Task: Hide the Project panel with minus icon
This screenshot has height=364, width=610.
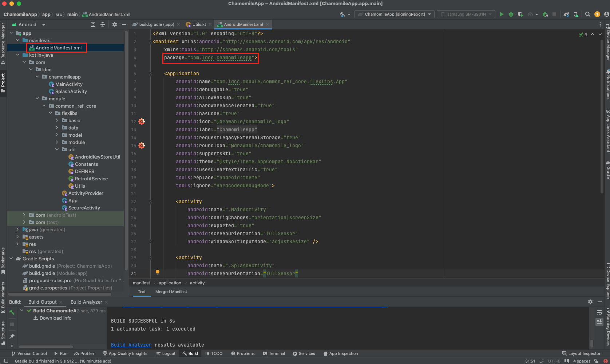Action: [124, 24]
